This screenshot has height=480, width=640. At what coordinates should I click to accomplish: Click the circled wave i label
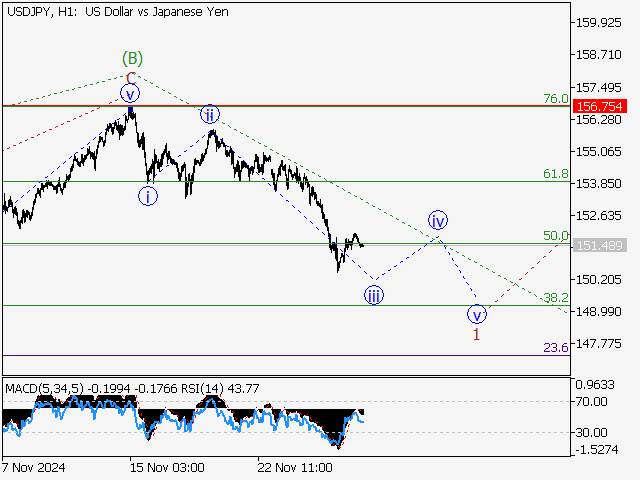[148, 195]
